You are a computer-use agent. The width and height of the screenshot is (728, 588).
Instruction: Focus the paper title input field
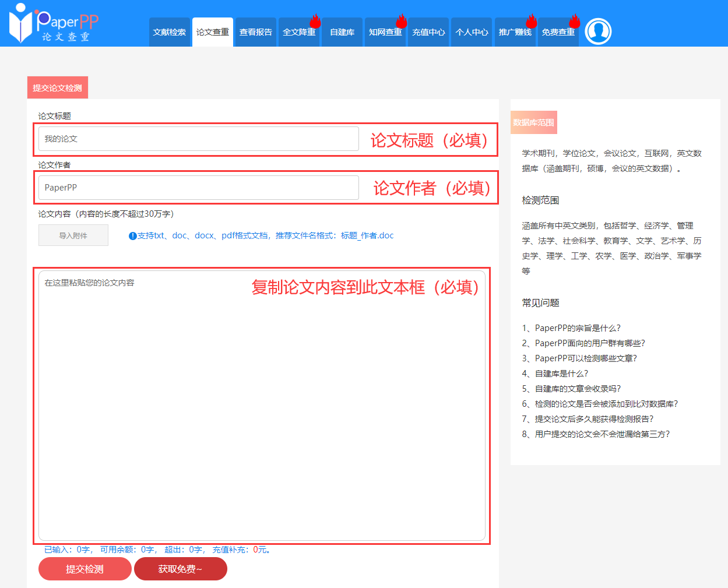199,139
